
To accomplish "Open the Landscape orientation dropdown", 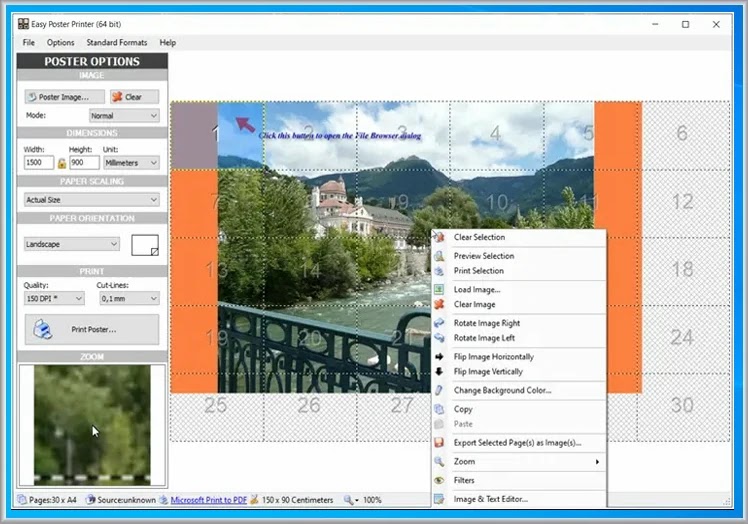I will pyautogui.click(x=72, y=244).
